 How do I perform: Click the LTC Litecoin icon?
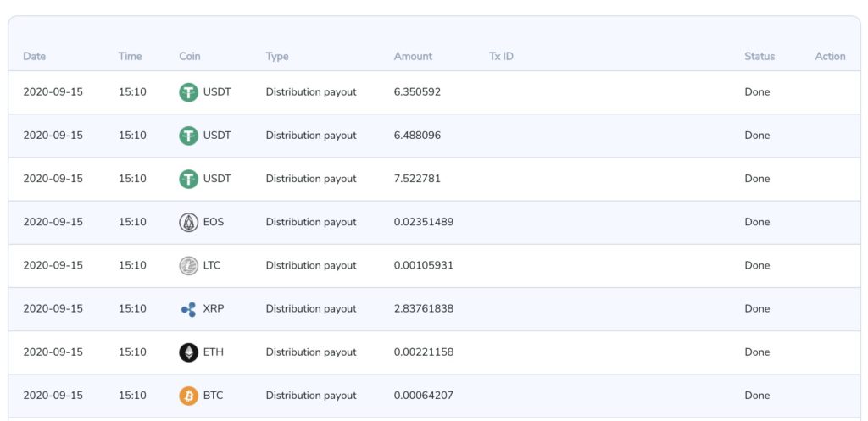click(x=188, y=265)
